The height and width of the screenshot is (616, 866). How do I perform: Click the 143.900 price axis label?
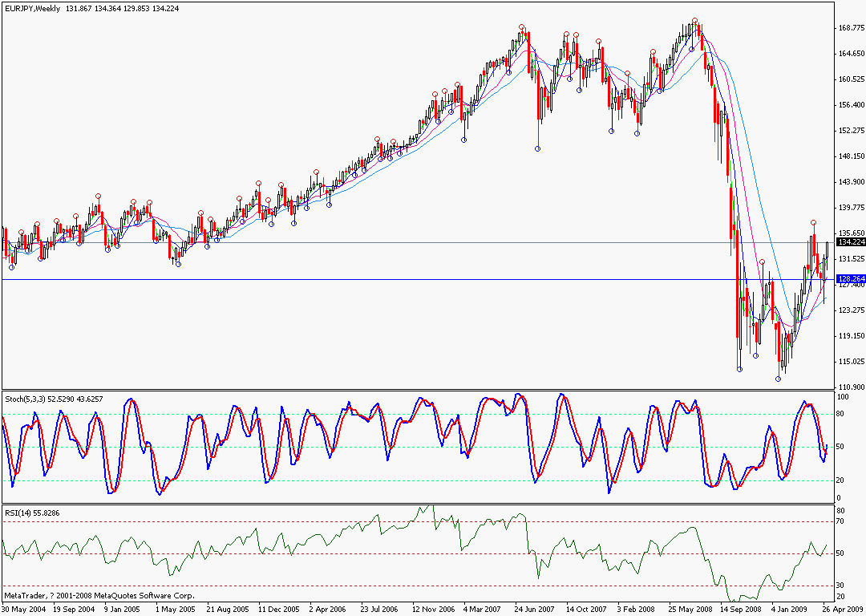point(851,182)
